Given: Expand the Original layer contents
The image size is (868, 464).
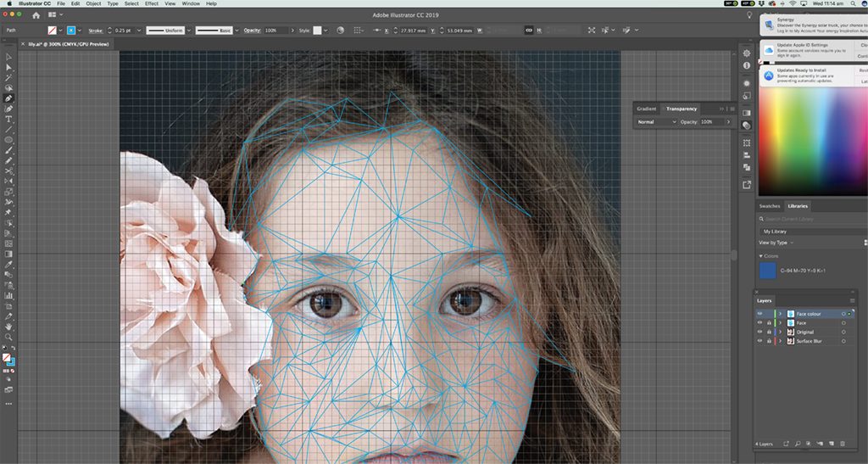Looking at the screenshot, I should 781,333.
